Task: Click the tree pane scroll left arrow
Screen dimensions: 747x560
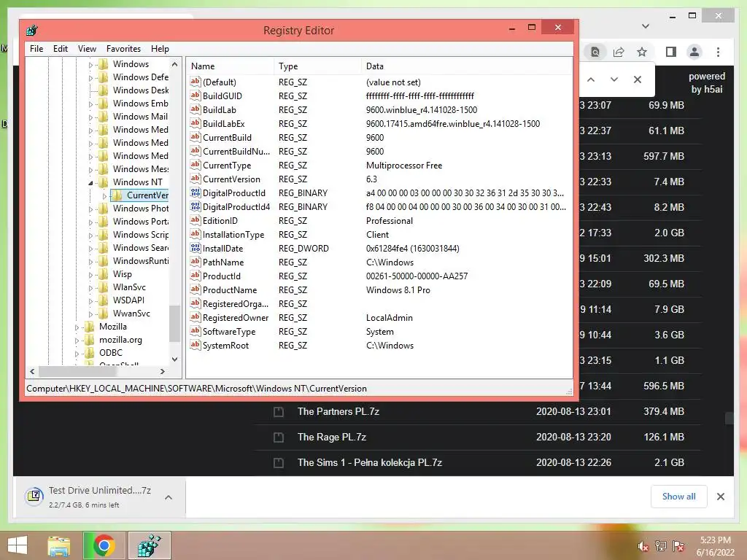Action: 32,371
